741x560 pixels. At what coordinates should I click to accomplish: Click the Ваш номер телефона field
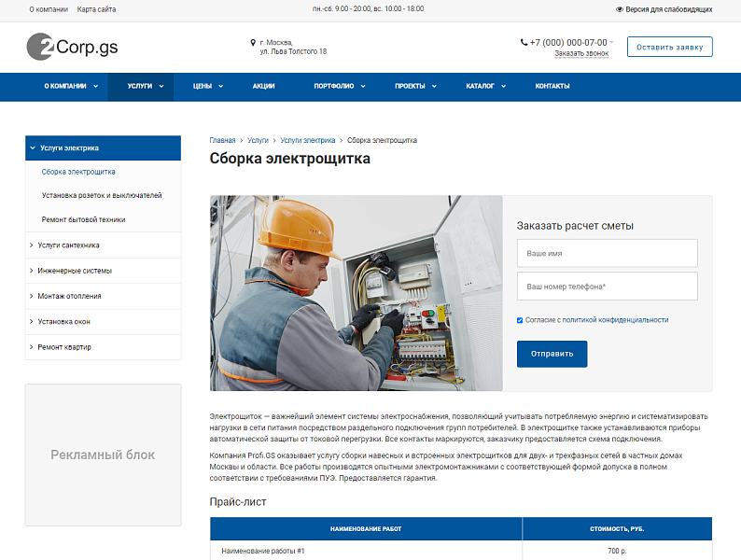(x=607, y=287)
